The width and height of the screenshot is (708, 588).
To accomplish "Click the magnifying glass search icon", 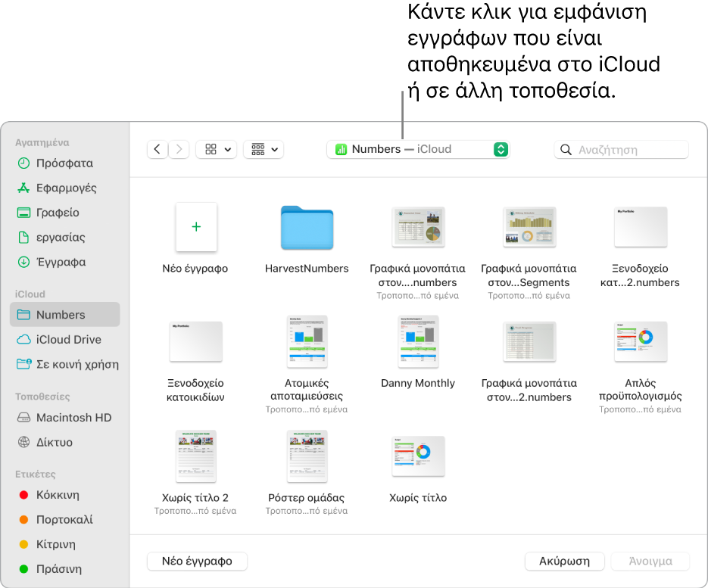I will coord(566,149).
